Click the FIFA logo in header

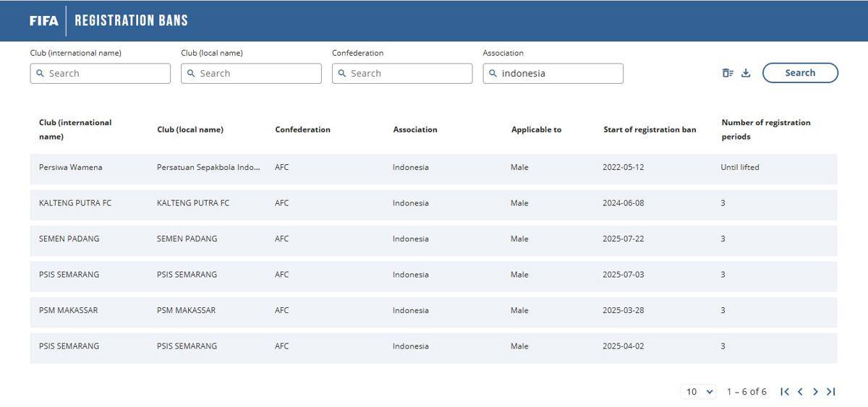(x=43, y=20)
